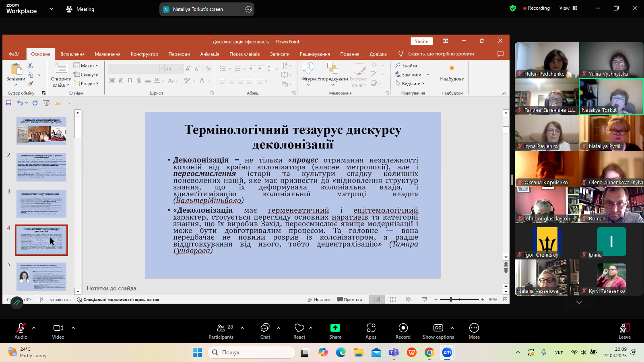Screen dimensions: 644x362
Task: Open the Participants list
Action: (221, 328)
